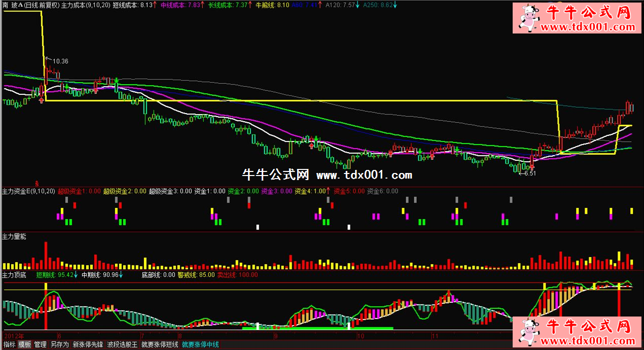This screenshot has height=350, width=644.
Task: Open the 管理 tab
Action: coord(41,345)
